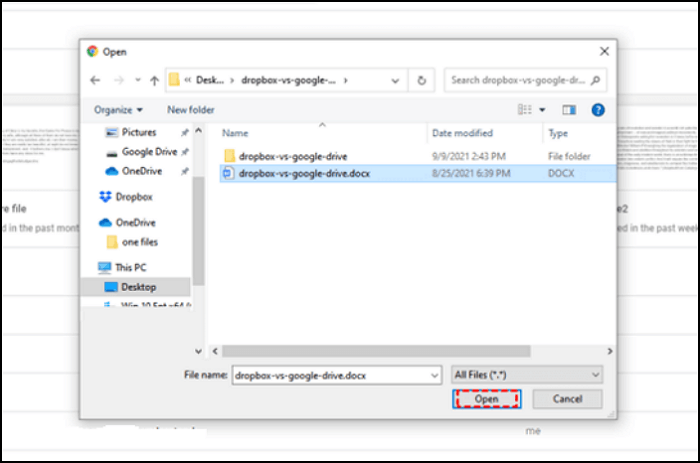
Task: Sort by Date modified column
Action: [462, 133]
